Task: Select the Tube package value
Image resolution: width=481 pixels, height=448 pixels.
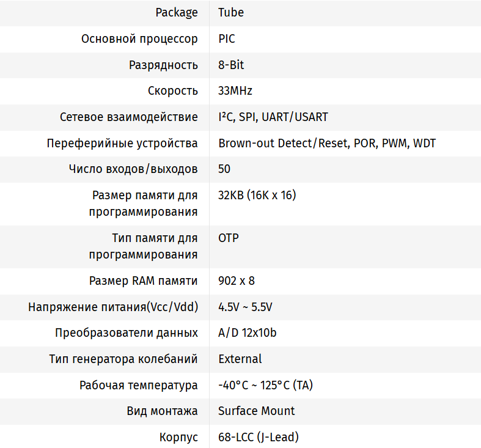Action: (231, 13)
